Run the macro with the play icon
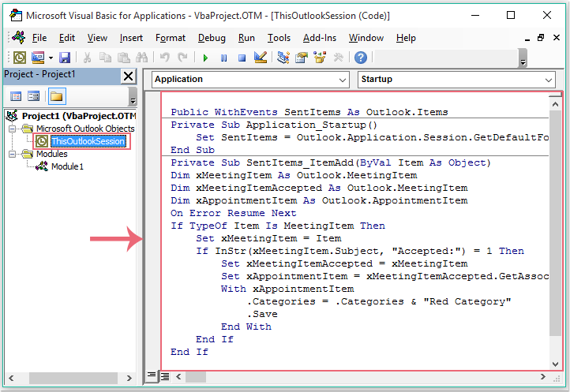Image resolution: width=570 pixels, height=392 pixels. click(205, 58)
